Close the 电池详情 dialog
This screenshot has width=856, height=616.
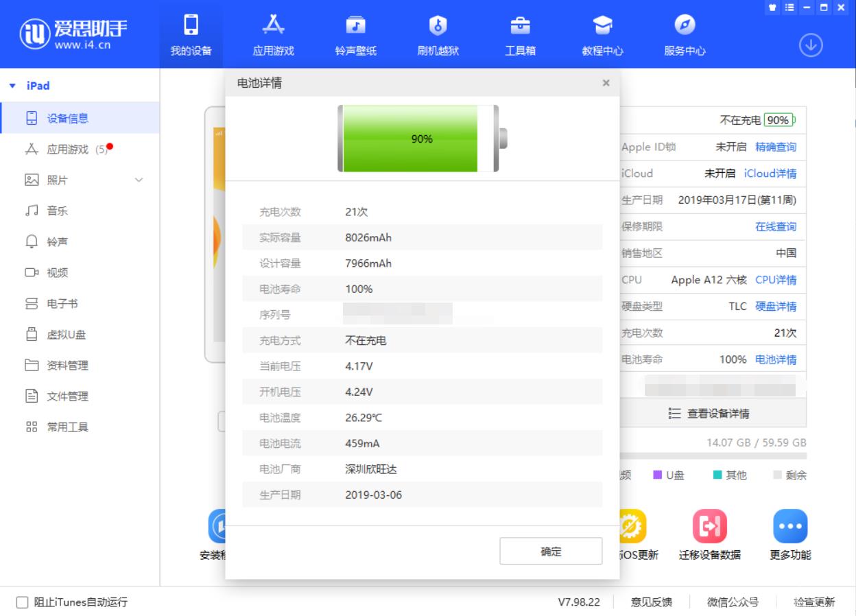pos(606,82)
